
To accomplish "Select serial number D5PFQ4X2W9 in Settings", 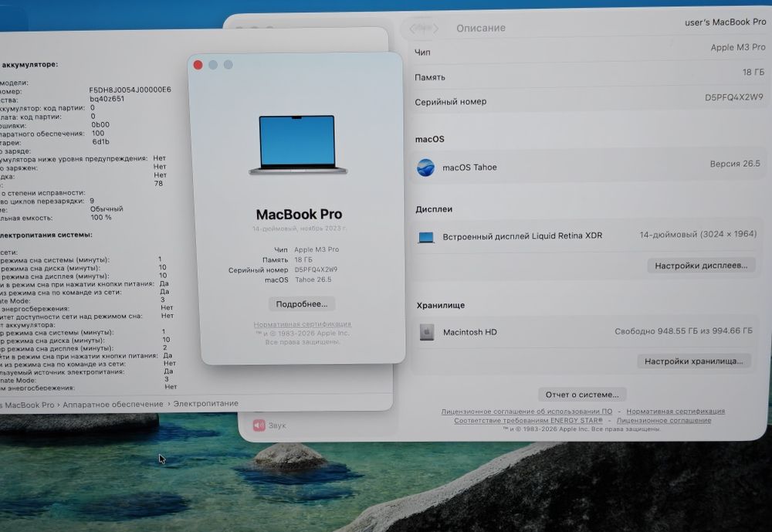I will 733,97.
